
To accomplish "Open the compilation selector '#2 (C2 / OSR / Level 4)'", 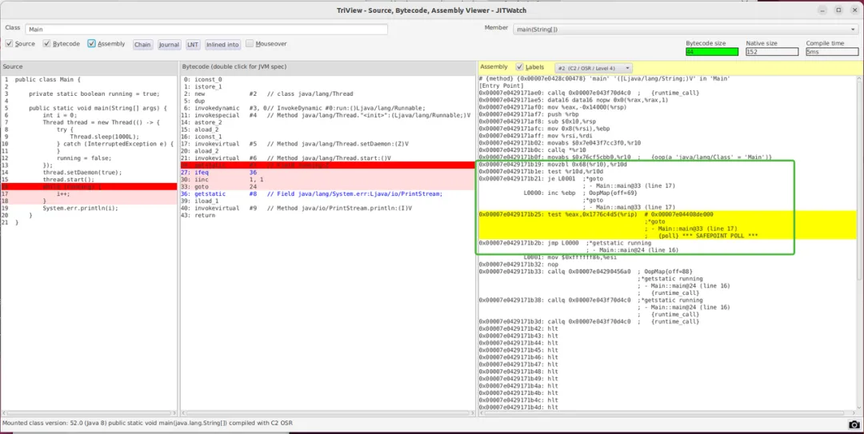I will pos(593,68).
